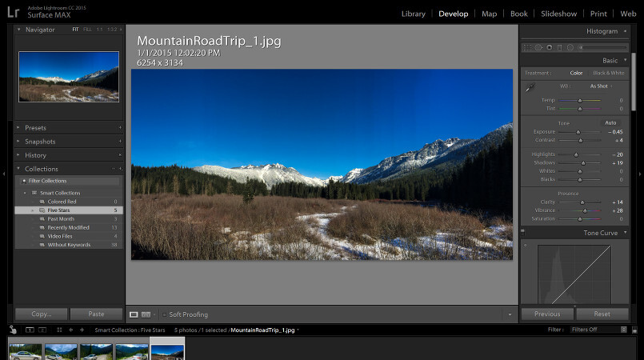Go back with the left arrow

[70, 330]
